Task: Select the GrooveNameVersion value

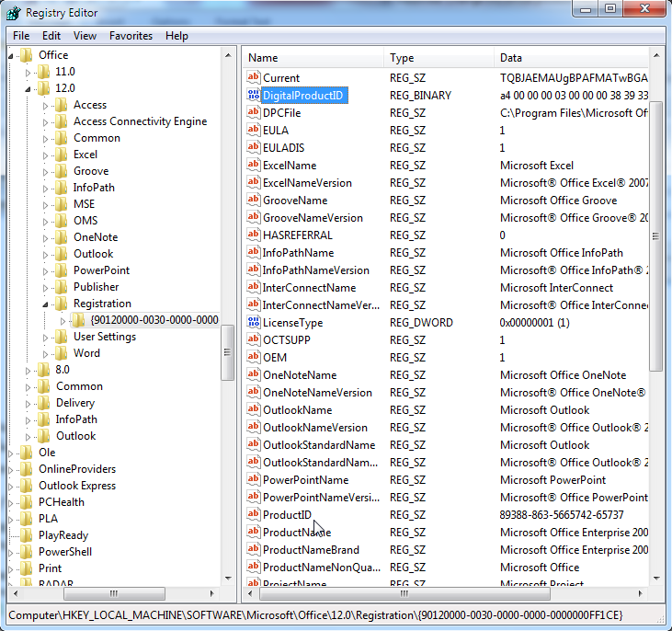Action: click(313, 217)
